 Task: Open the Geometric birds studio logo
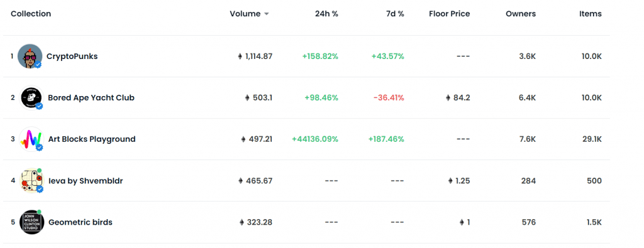pyautogui.click(x=31, y=222)
